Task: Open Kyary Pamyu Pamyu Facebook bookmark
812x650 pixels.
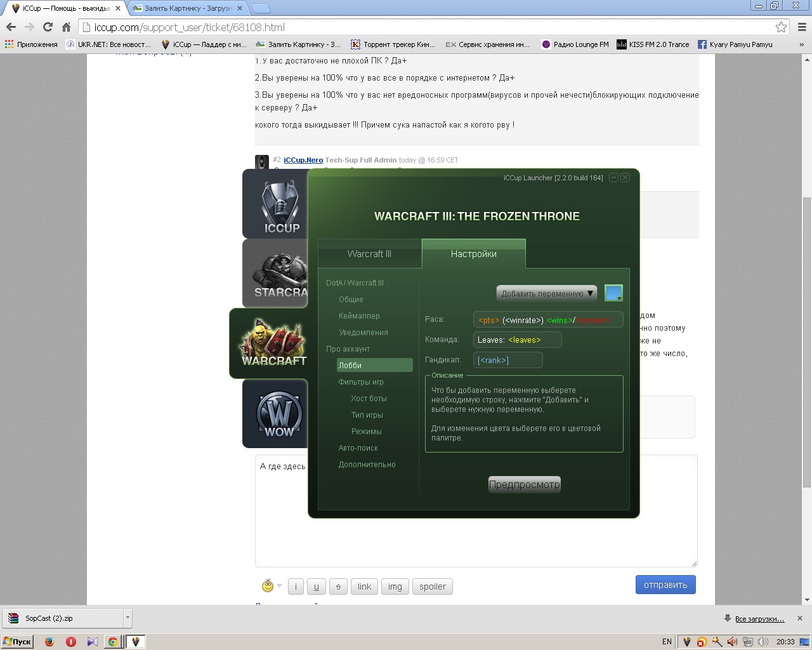Action: coord(735,44)
